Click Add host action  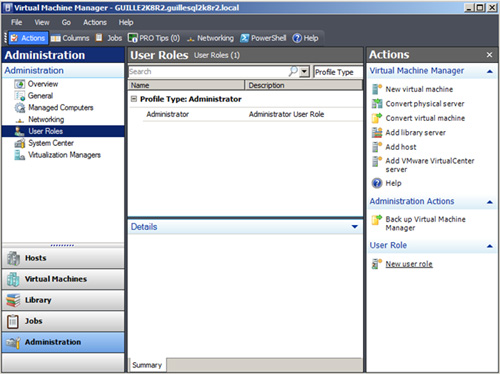(x=401, y=147)
